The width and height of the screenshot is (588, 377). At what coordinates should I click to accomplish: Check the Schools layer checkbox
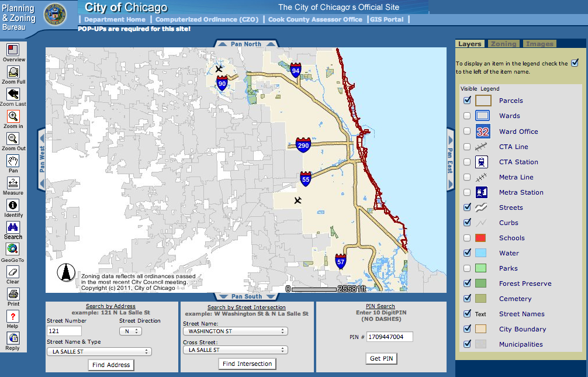click(x=467, y=237)
